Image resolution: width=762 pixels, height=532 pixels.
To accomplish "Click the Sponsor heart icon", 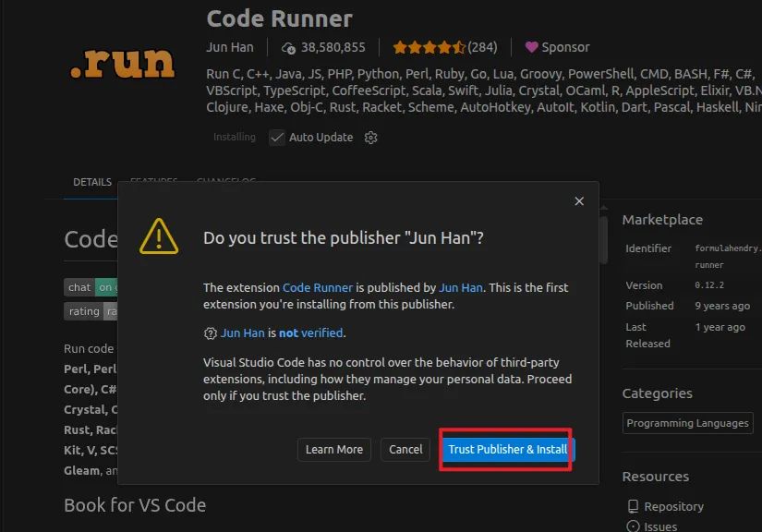I will (x=532, y=47).
